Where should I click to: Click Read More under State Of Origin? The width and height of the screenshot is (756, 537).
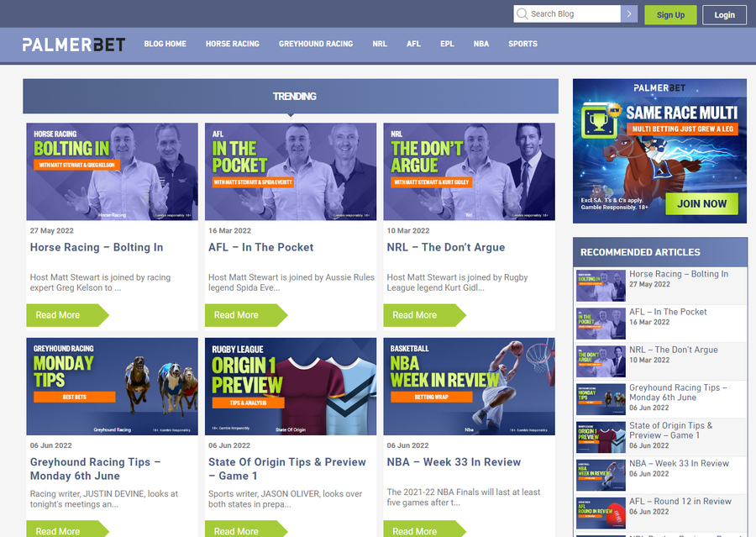click(246, 529)
